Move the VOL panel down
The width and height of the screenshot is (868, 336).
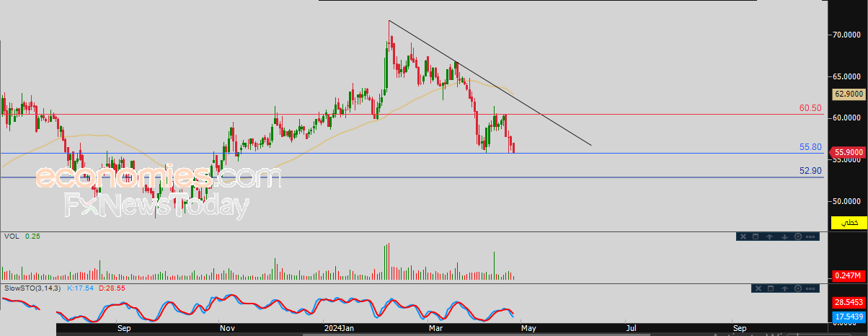[x=784, y=236]
